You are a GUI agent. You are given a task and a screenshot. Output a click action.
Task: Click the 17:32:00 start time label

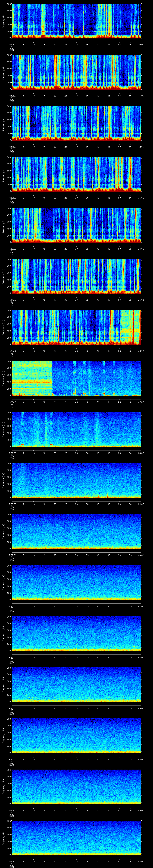(x=12, y=198)
